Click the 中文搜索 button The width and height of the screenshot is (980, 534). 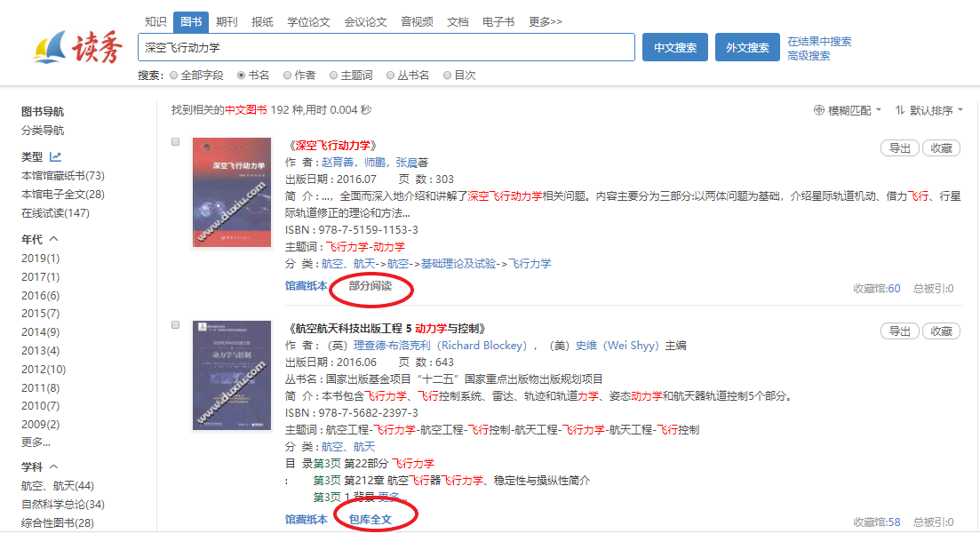[674, 47]
